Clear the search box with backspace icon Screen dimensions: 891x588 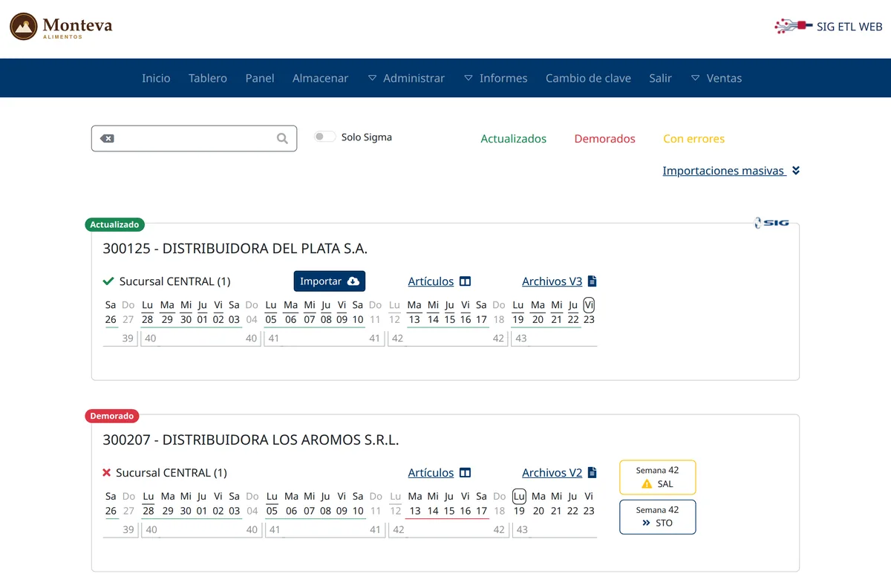pyautogui.click(x=108, y=138)
